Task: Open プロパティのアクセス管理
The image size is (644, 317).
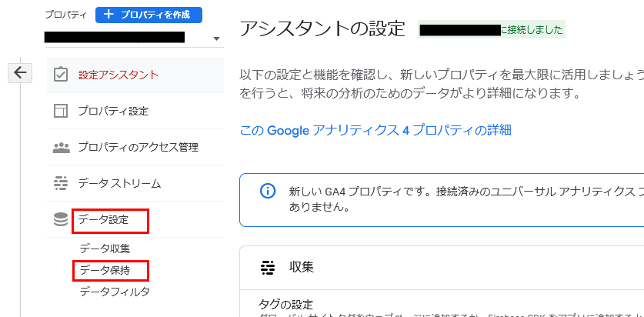Action: coord(138,147)
